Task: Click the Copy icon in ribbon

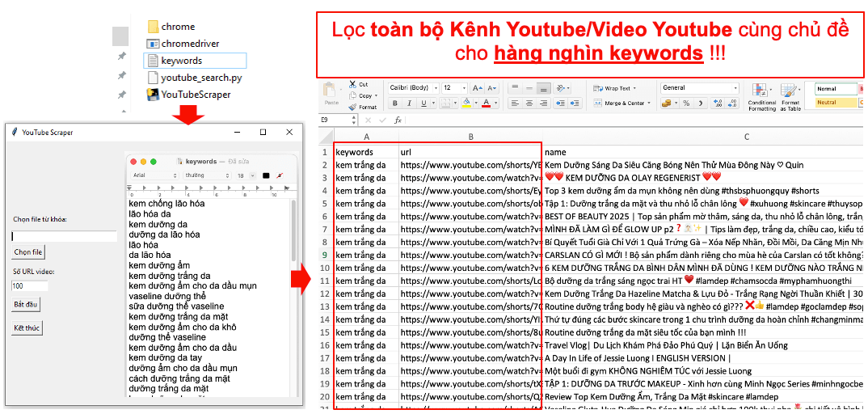Action: click(x=352, y=95)
